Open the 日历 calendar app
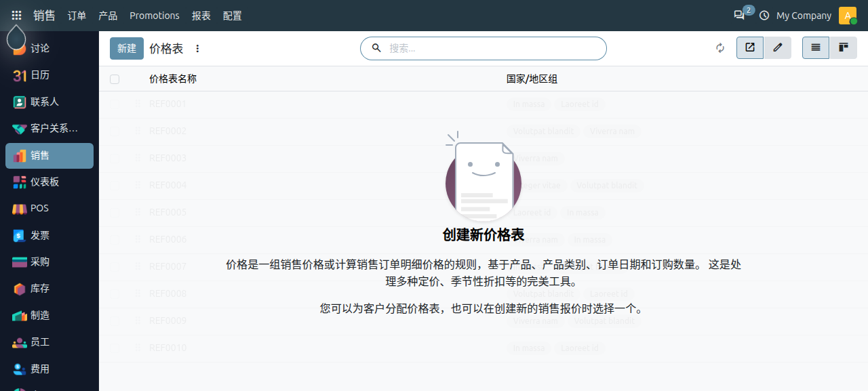This screenshot has width=868, height=391. tap(50, 75)
